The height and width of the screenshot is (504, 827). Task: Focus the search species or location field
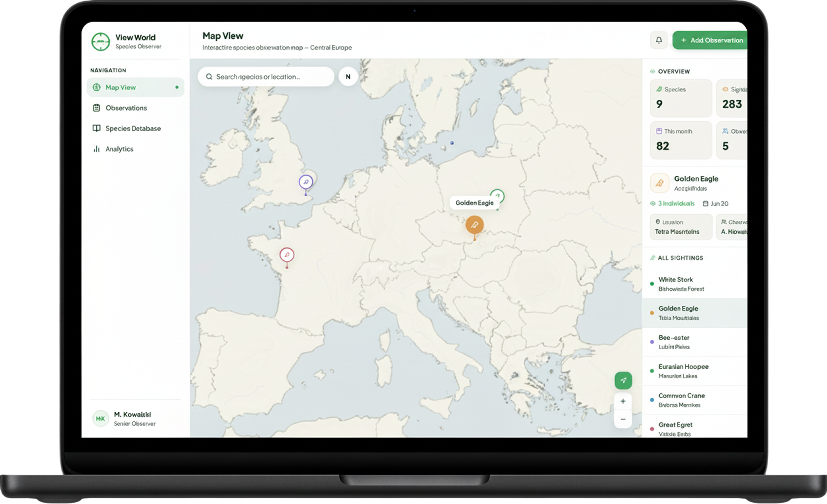[x=266, y=77]
